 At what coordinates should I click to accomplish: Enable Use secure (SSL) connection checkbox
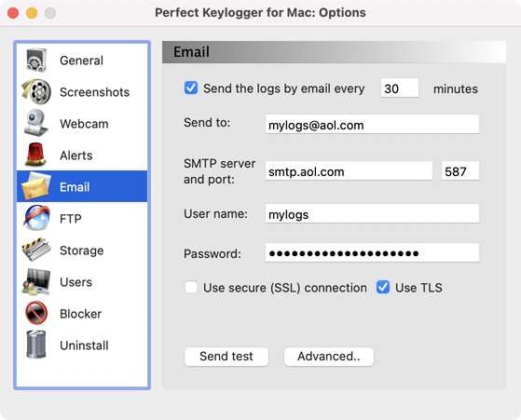coord(191,287)
